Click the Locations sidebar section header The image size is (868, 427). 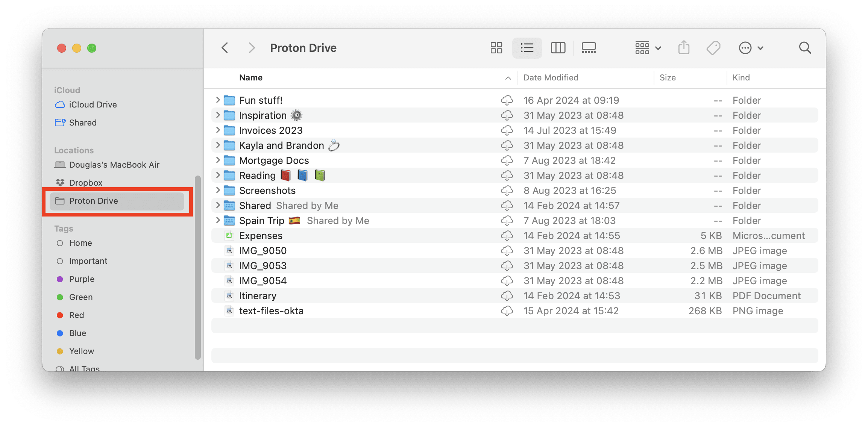(x=74, y=150)
